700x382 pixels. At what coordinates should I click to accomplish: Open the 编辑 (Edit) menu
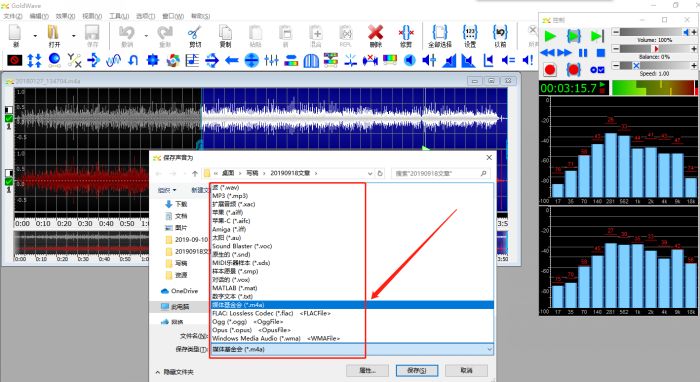39,16
